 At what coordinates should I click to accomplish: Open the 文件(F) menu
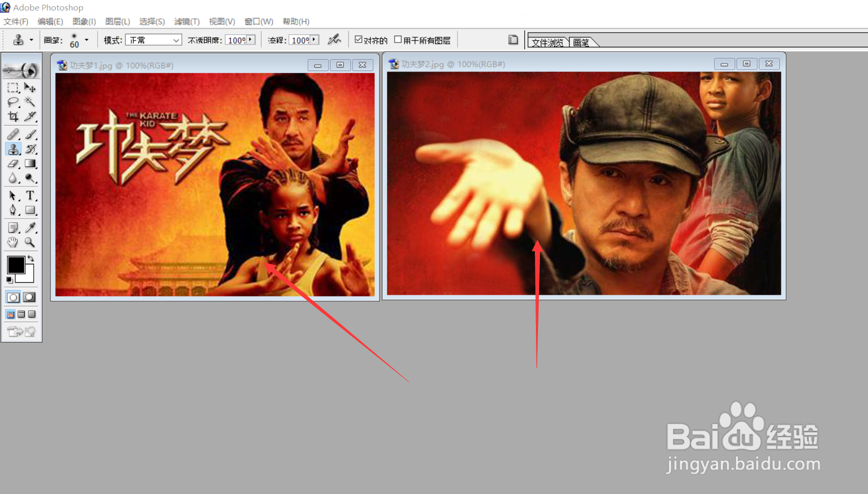(16, 22)
